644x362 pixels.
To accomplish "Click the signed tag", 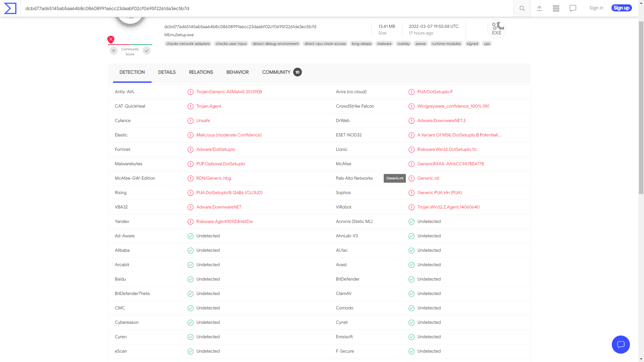I will click(472, 44).
